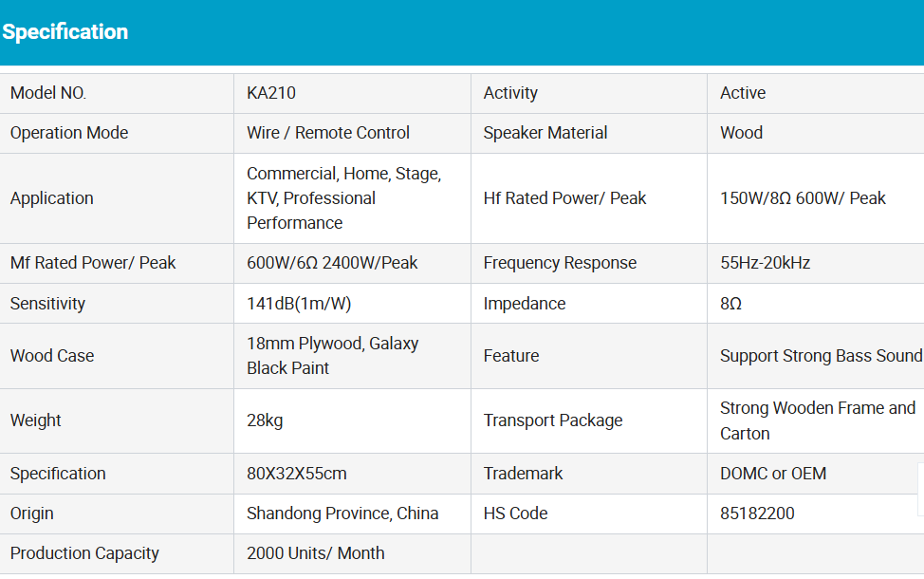Viewport: 924px width, 579px height.
Task: Click the 18mm Plywood, Galaxy Black Paint text
Action: click(332, 356)
